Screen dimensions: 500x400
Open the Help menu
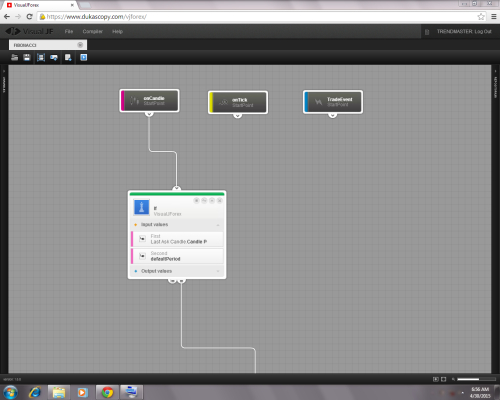point(117,31)
